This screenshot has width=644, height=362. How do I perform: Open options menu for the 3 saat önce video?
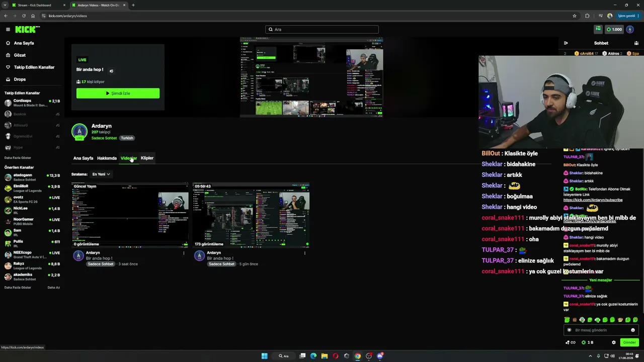pyautogui.click(x=184, y=253)
